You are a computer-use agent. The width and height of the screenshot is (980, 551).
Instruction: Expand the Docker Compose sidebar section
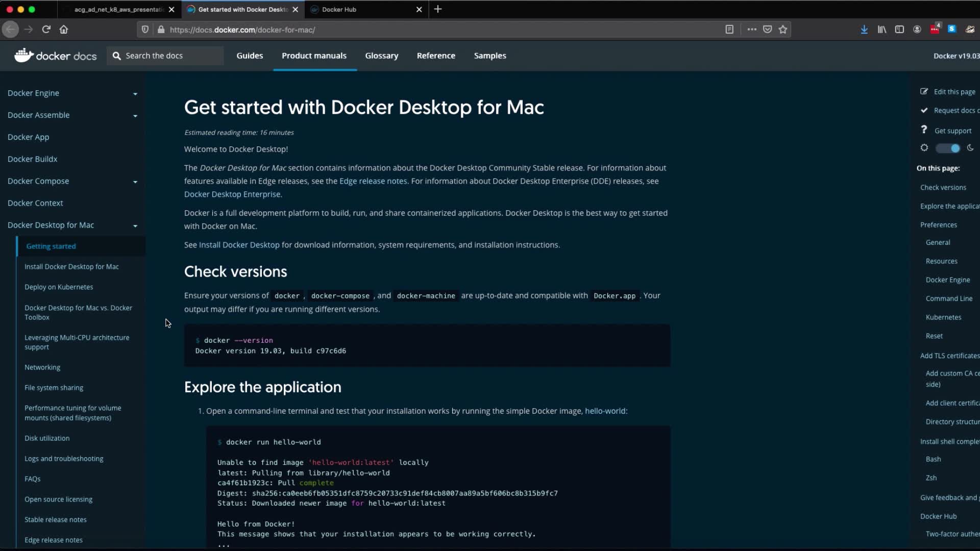point(135,182)
